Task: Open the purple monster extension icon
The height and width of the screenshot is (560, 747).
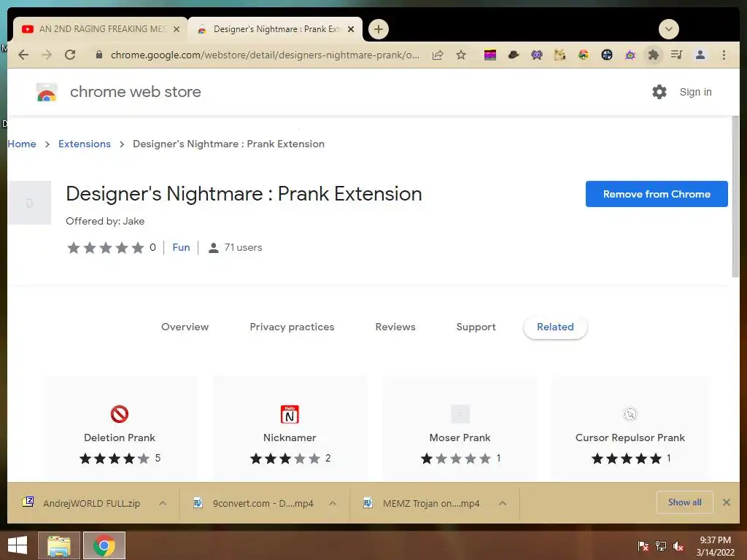Action: pyautogui.click(x=536, y=55)
